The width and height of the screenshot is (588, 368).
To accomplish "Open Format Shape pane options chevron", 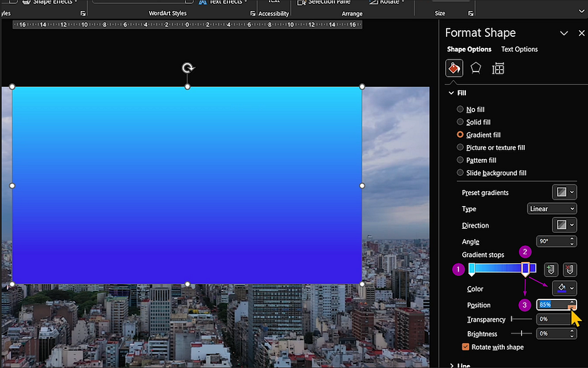I will [x=564, y=33].
